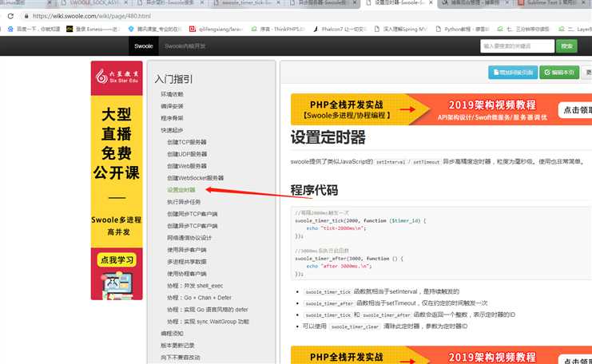Open 协程：Go + Chan + Defer item
The image size is (592, 364).
tap(200, 298)
